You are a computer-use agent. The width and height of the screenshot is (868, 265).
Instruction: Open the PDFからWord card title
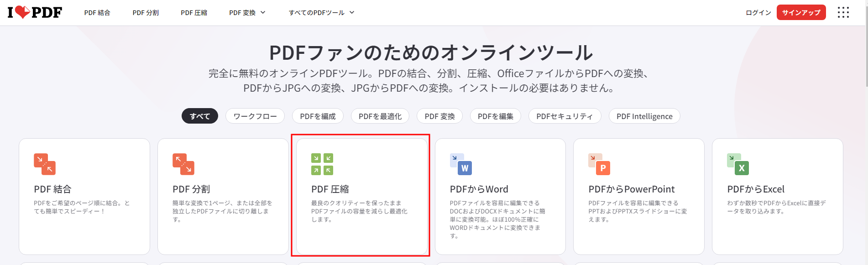479,189
